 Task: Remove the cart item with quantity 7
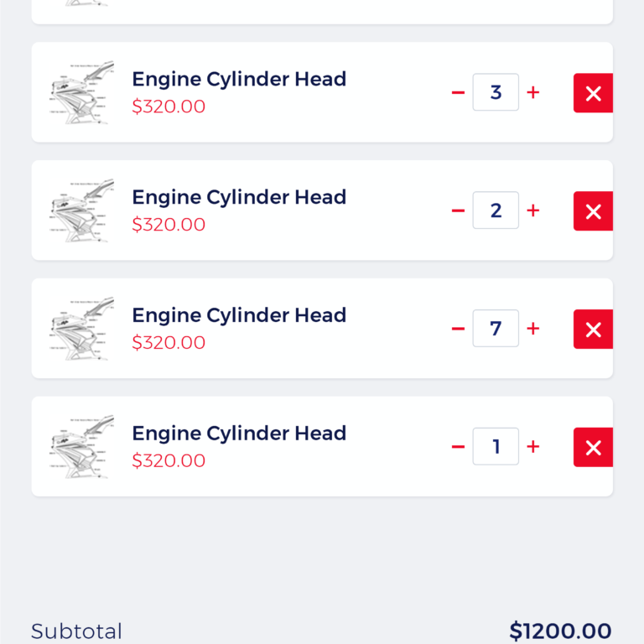593,330
